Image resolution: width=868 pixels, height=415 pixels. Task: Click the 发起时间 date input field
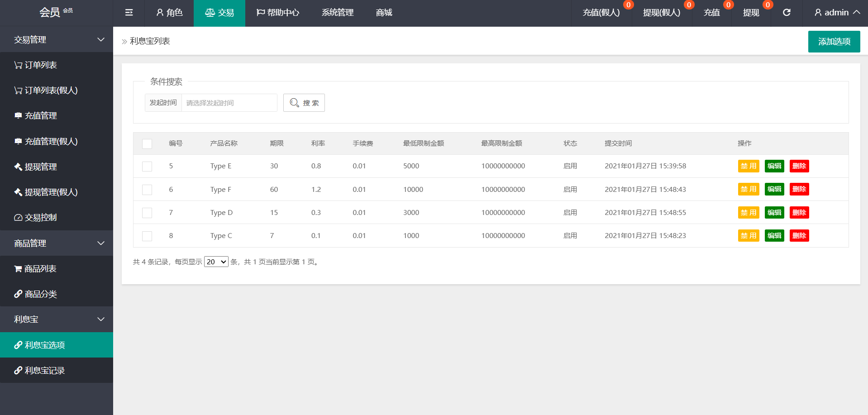click(x=229, y=103)
